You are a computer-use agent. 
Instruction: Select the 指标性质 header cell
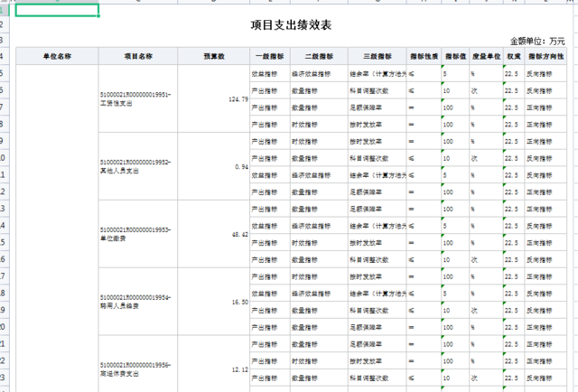click(424, 56)
